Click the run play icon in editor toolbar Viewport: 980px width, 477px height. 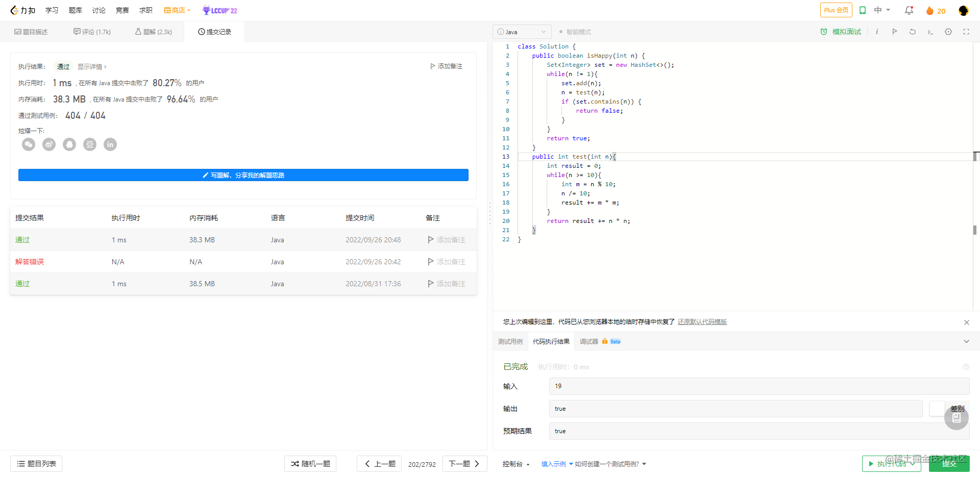(x=895, y=32)
